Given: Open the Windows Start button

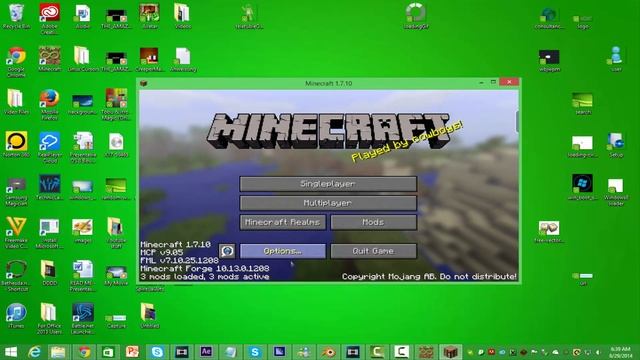Looking at the screenshot, I should click(x=11, y=352).
